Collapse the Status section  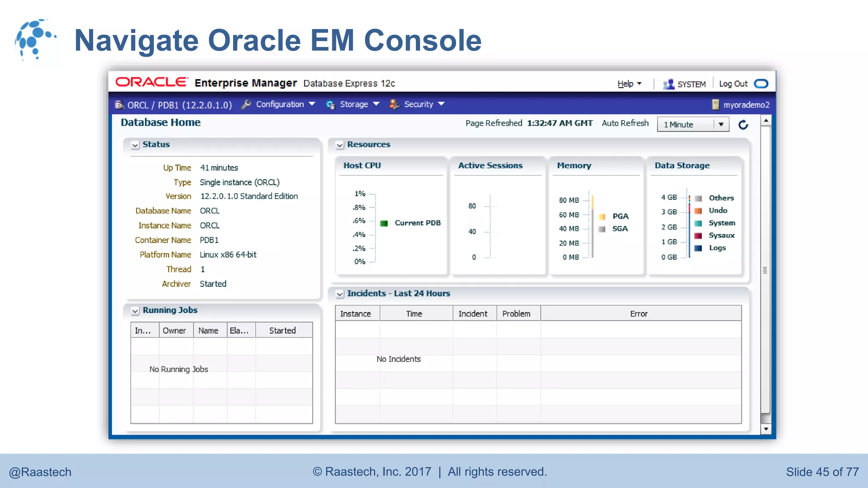(135, 145)
